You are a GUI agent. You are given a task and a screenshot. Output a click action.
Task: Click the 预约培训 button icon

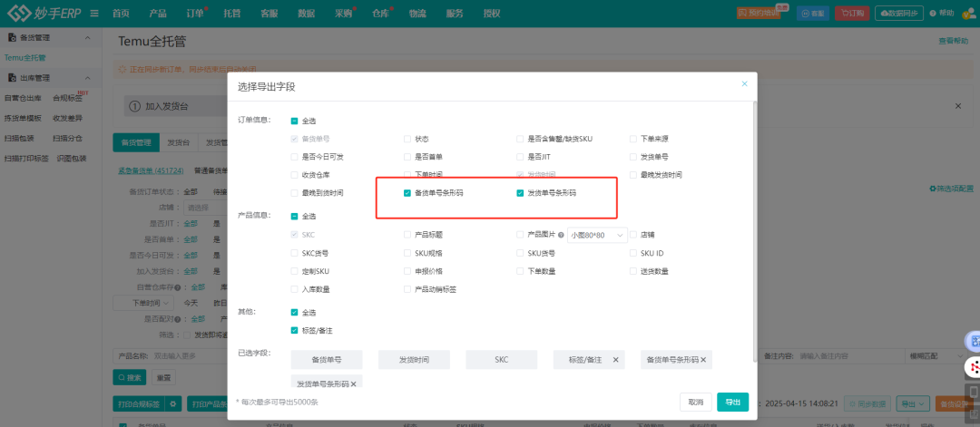tap(742, 13)
